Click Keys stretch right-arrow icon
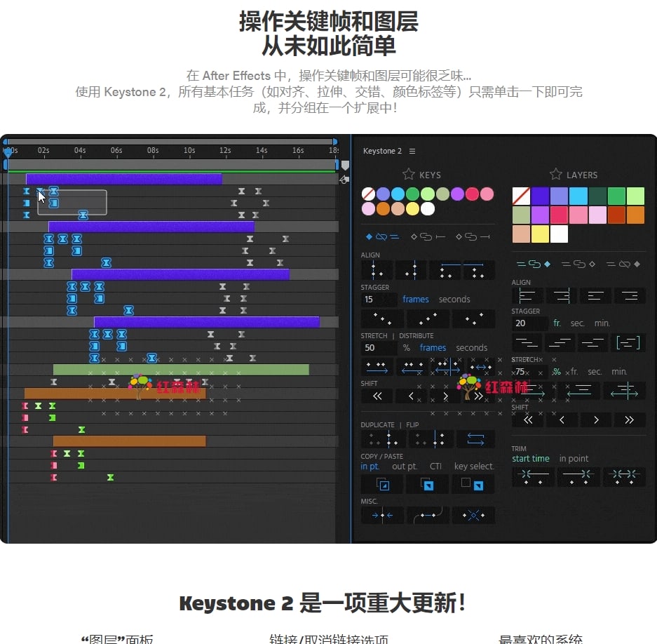This screenshot has width=657, height=644. point(377,367)
